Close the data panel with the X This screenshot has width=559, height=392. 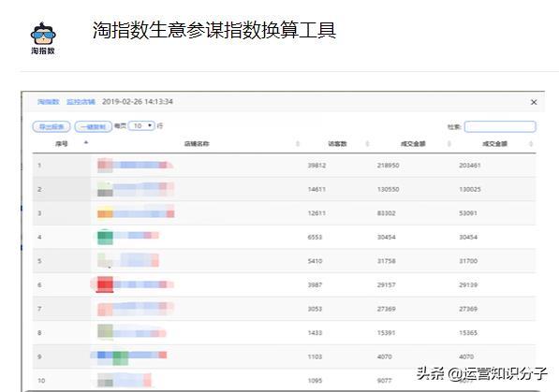point(534,102)
